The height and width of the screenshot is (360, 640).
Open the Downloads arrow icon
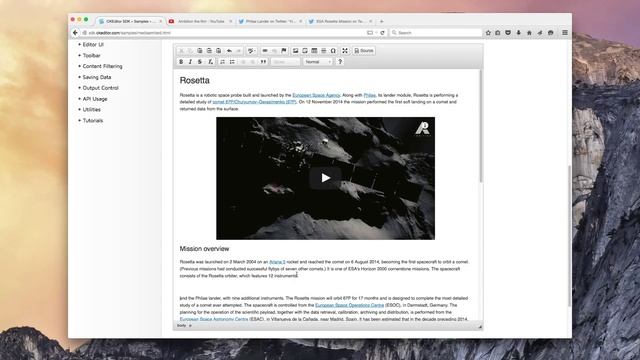coord(519,33)
